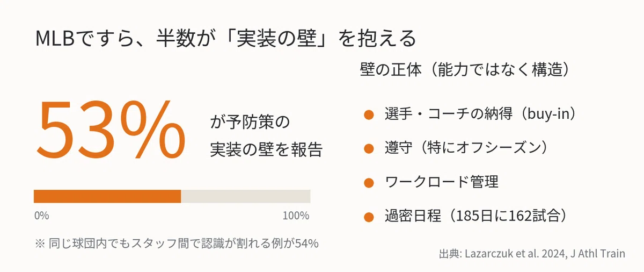
Task: Click the orange bullet beside 遵守
Action: tap(368, 149)
